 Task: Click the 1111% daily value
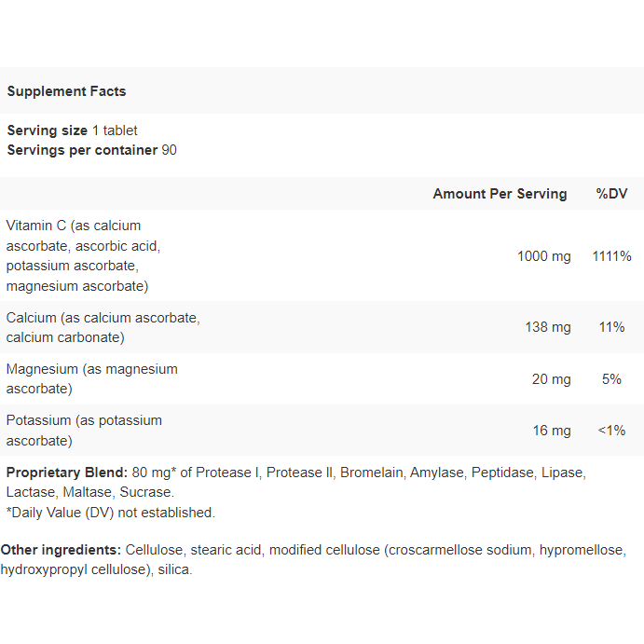tap(611, 256)
